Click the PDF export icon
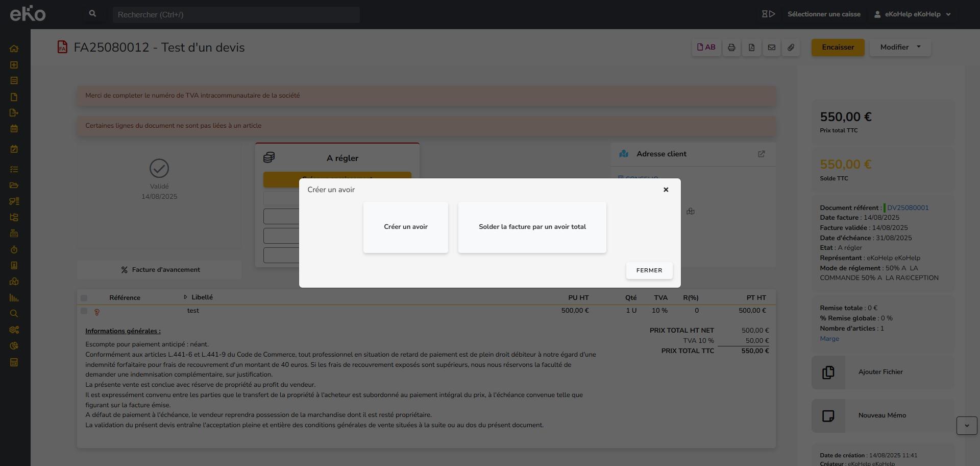 (751, 48)
